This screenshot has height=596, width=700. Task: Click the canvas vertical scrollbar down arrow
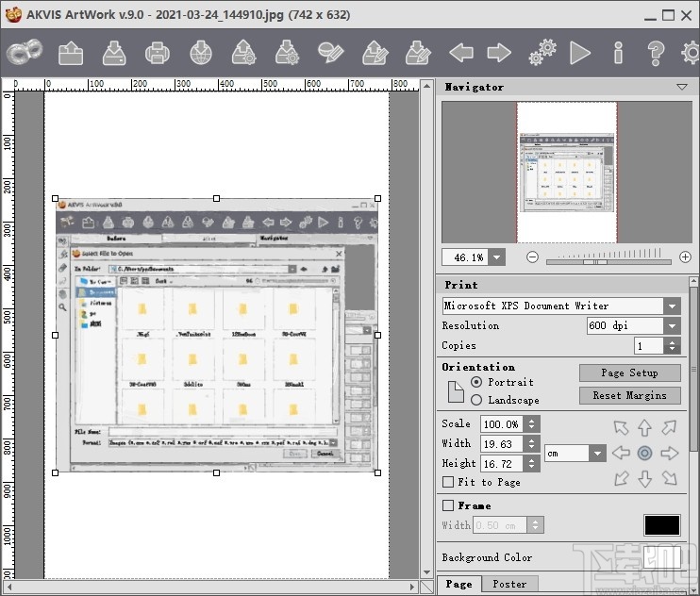click(426, 572)
